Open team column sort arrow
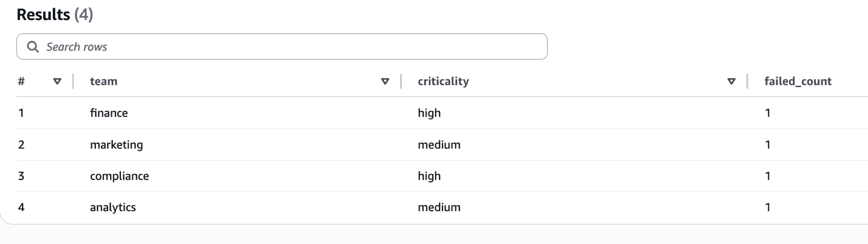 coord(384,82)
